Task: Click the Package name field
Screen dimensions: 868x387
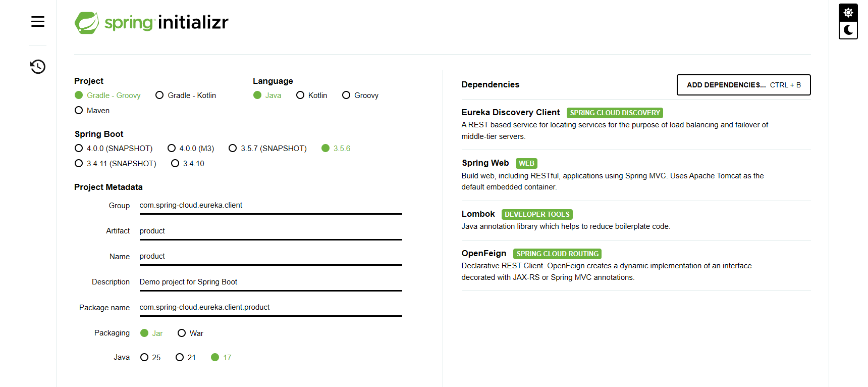Action: 271,307
